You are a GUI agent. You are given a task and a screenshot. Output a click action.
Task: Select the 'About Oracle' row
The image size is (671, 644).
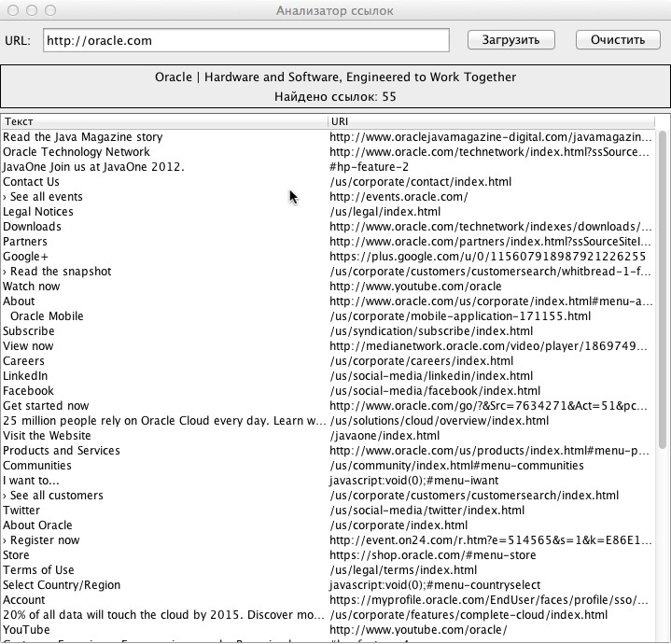329,525
